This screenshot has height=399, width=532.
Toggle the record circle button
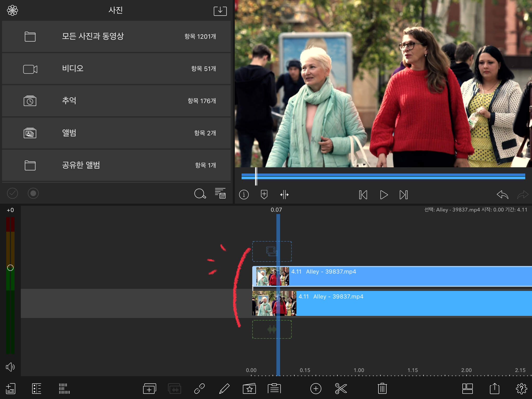point(33,193)
